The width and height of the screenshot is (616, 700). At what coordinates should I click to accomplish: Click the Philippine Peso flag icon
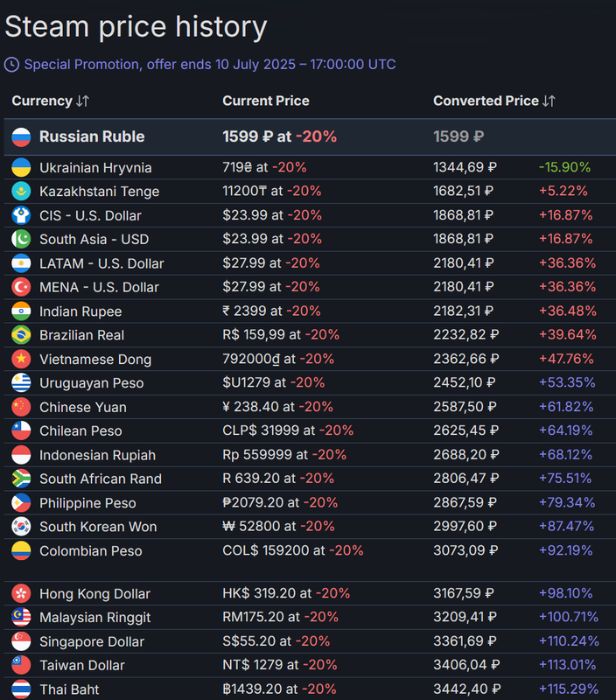[21, 502]
